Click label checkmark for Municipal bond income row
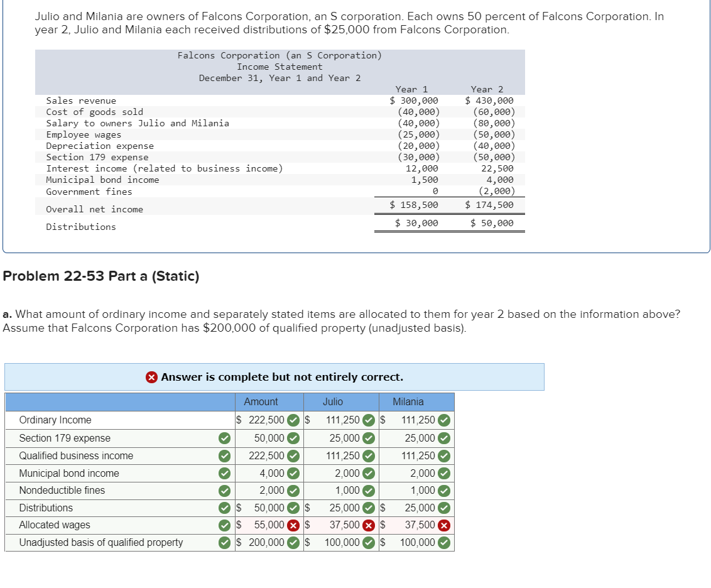Viewport: 711px width, 588px height. [224, 473]
